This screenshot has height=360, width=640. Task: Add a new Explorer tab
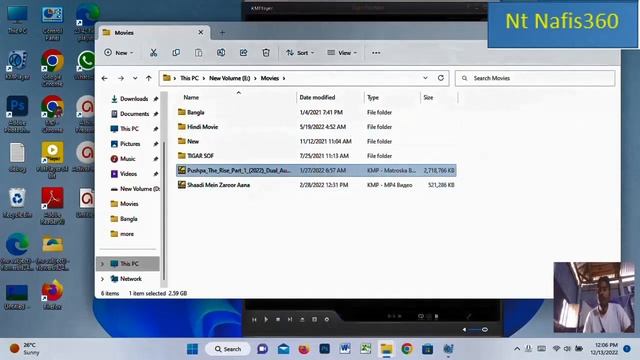pyautogui.click(x=222, y=33)
